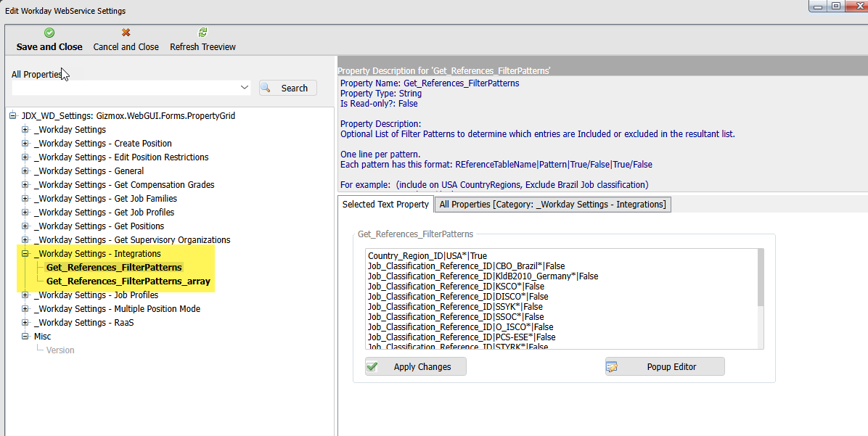The width and height of the screenshot is (868, 436).
Task: Click the checkmark icon on Apply Changes
Action: pyautogui.click(x=372, y=367)
